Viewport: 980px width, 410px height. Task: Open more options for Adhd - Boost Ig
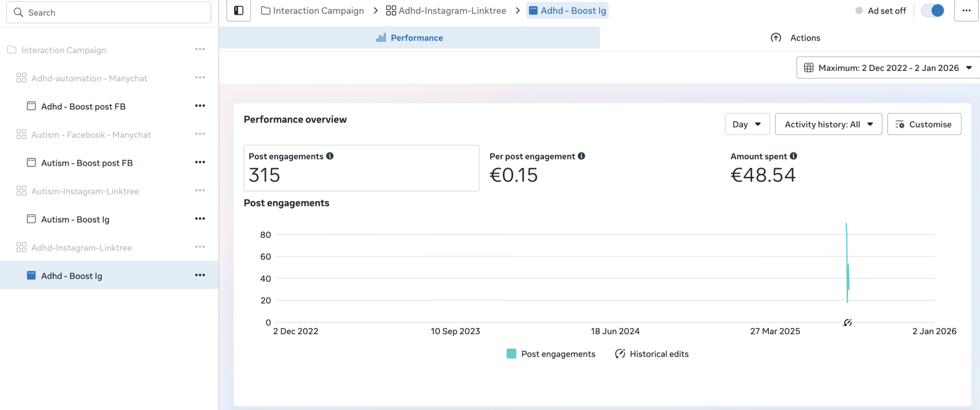(200, 275)
